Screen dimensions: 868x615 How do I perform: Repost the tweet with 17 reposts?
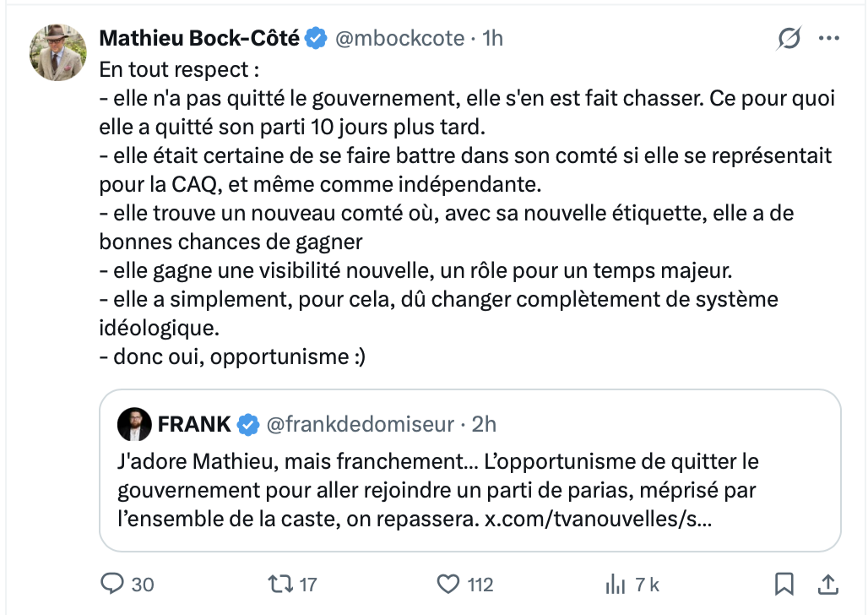278,584
